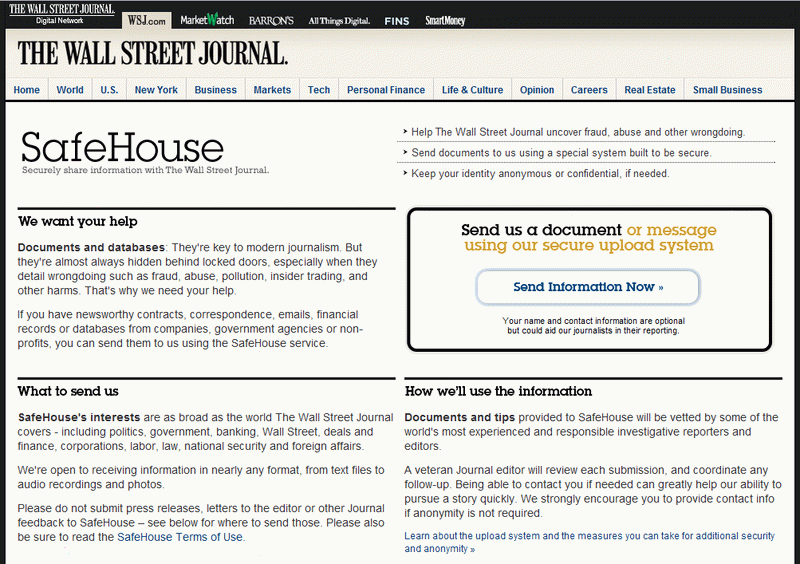This screenshot has height=564, width=800.
Task: Click the bold 'Documents and tips' text
Action: pos(460,418)
